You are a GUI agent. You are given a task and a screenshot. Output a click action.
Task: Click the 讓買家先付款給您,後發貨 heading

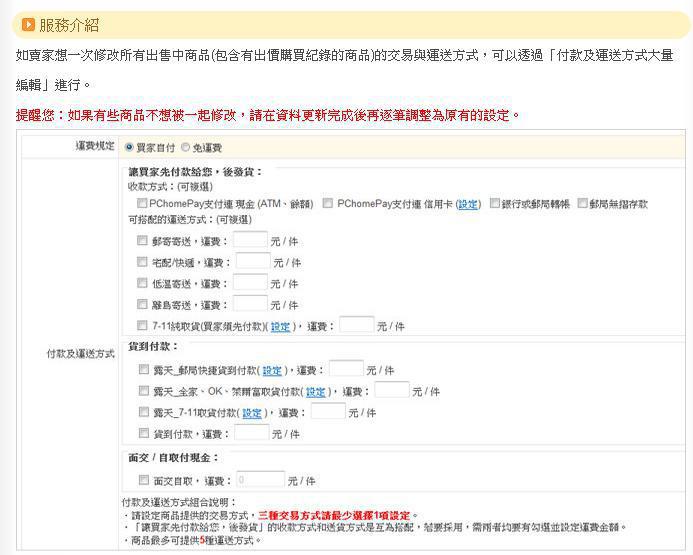[x=195, y=172]
